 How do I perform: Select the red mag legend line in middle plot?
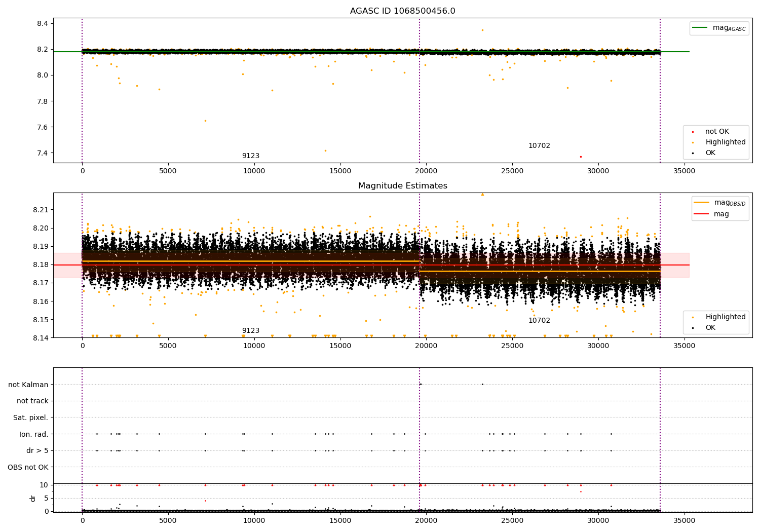(702, 214)
